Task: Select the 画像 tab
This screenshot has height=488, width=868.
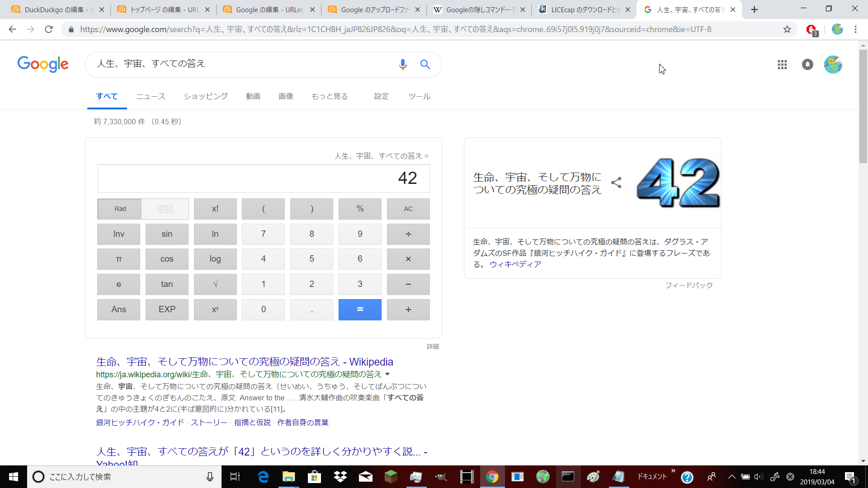Action: 286,96
